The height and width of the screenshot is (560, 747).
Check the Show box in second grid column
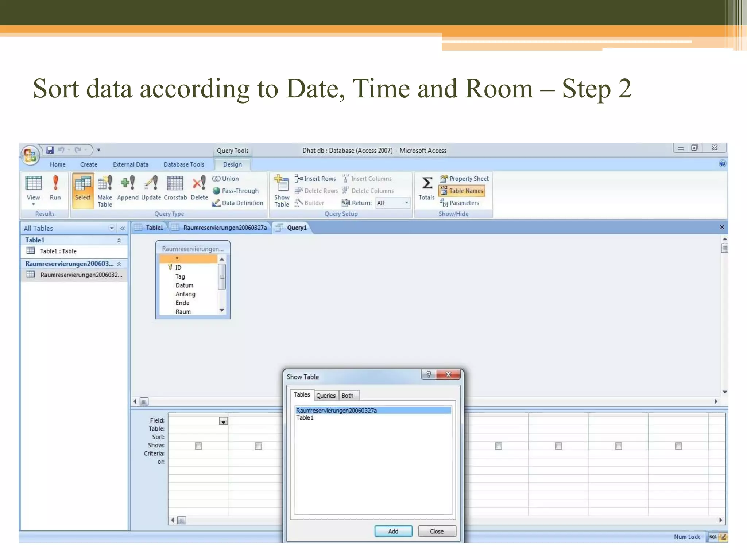pos(258,446)
